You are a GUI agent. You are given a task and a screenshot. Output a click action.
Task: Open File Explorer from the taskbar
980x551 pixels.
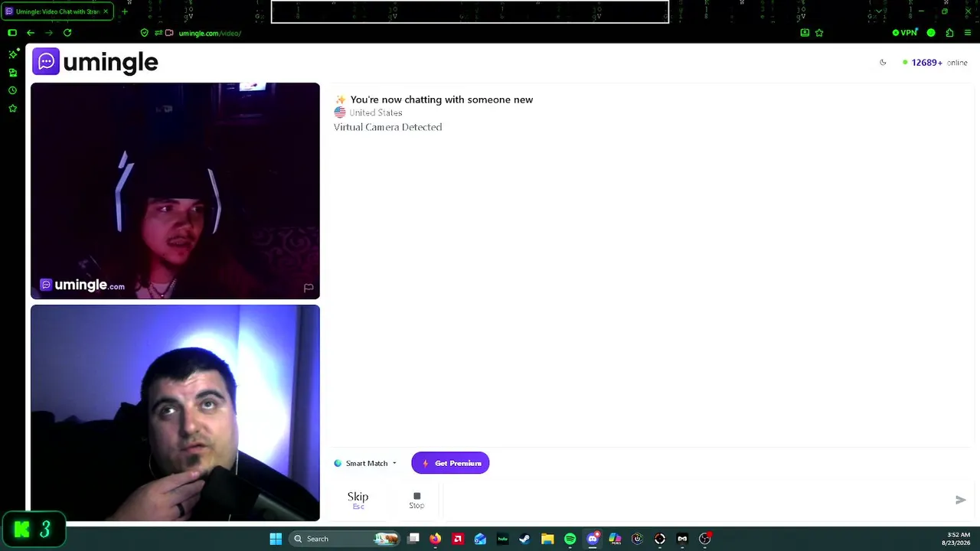[547, 539]
